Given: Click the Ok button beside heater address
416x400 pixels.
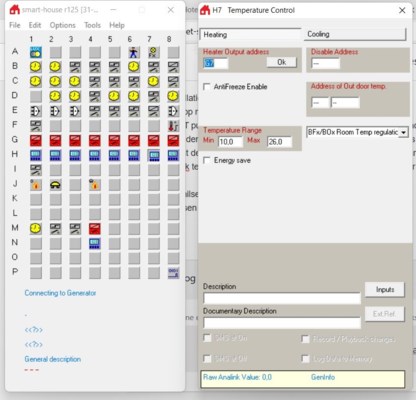Looking at the screenshot, I should (x=282, y=62).
